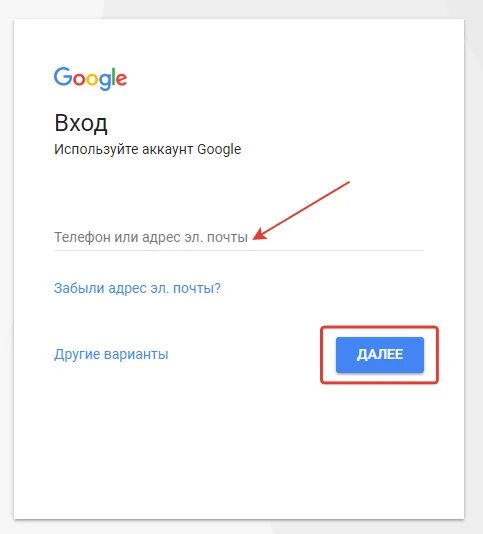Click the blue letter G of the logo
483x534 pixels.
(x=63, y=76)
